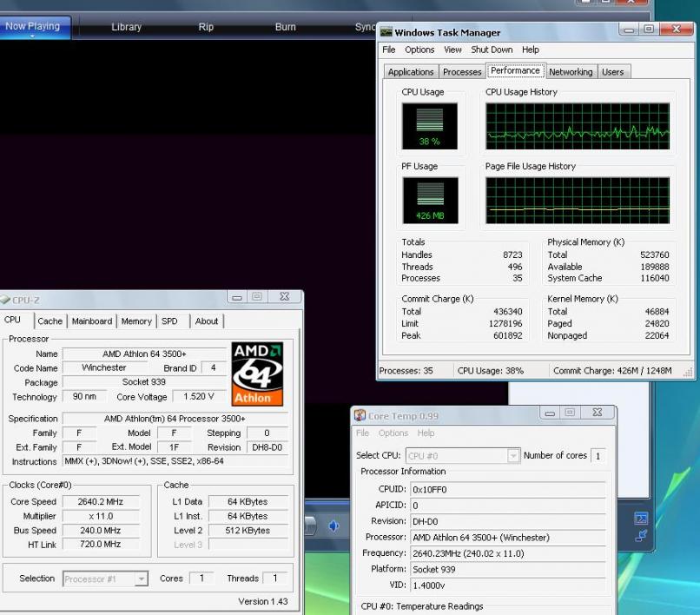Click the Core Voltage value '1.520 V'
Image resolution: width=700 pixels, height=615 pixels.
199,396
